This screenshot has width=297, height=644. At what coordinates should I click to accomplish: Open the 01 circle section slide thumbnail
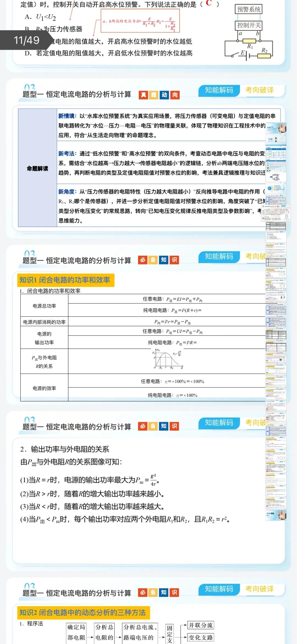[x=276, y=188]
